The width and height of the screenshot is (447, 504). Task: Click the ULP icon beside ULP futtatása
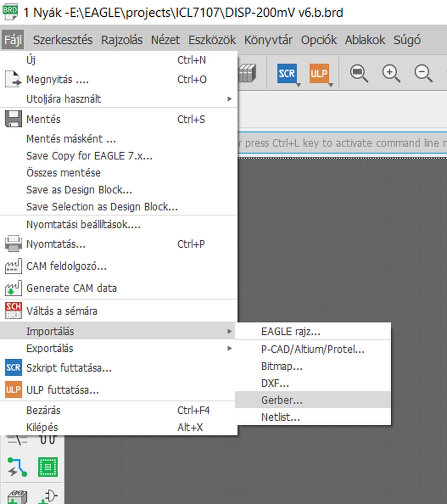(14, 389)
